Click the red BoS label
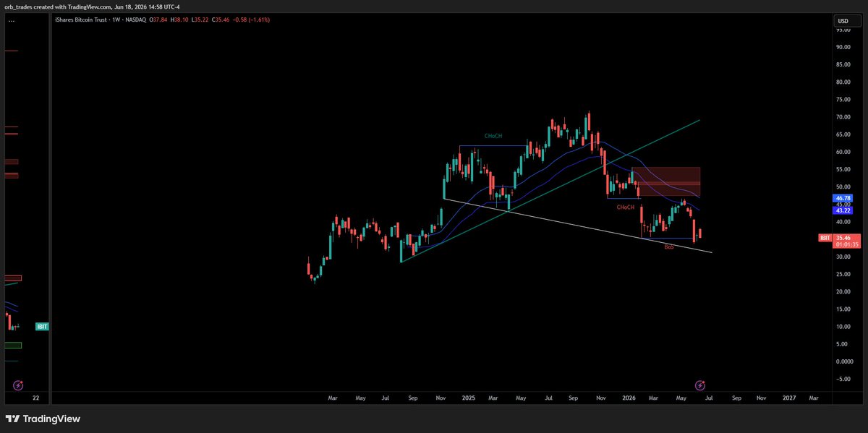 [x=668, y=247]
